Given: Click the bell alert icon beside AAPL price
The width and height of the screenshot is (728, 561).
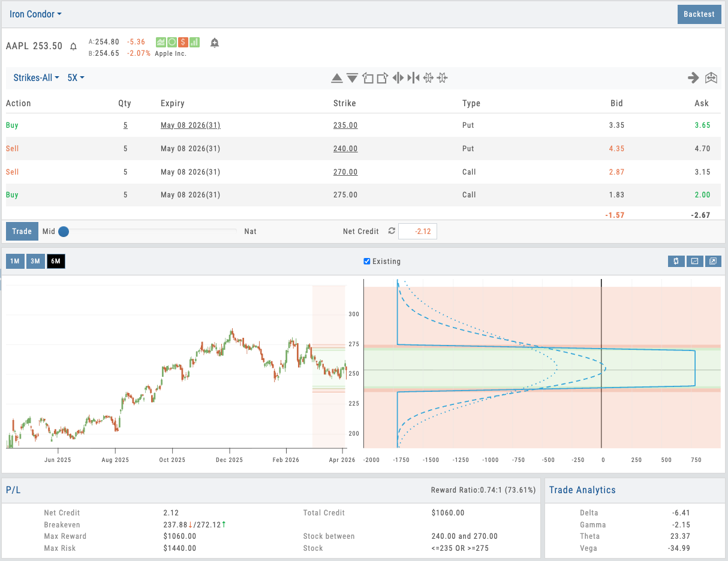Looking at the screenshot, I should [x=73, y=46].
